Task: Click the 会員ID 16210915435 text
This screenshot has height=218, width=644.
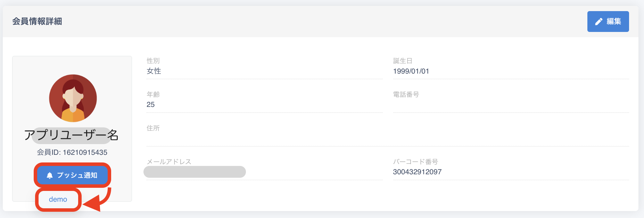Action: (x=72, y=152)
